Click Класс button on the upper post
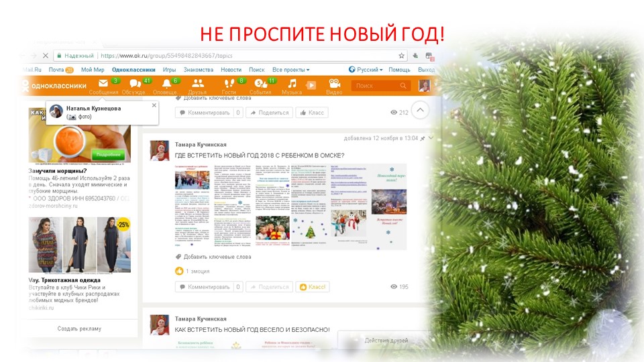Viewport: 644px width, 362px height. coord(312,113)
